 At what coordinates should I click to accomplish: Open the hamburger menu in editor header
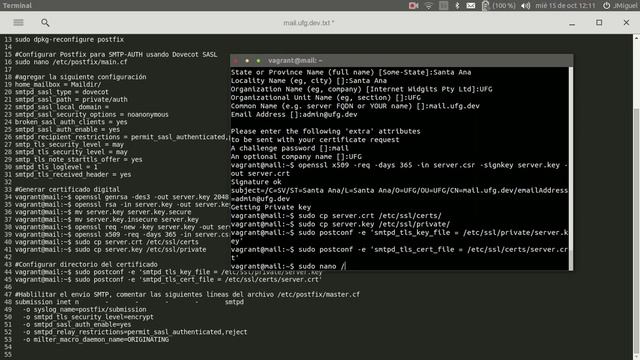pyautogui.click(x=18, y=22)
